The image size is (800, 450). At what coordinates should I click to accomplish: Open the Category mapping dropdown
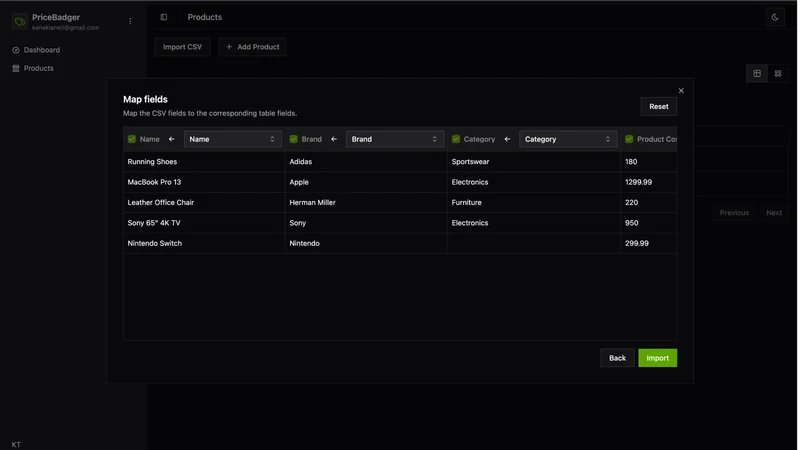point(568,139)
